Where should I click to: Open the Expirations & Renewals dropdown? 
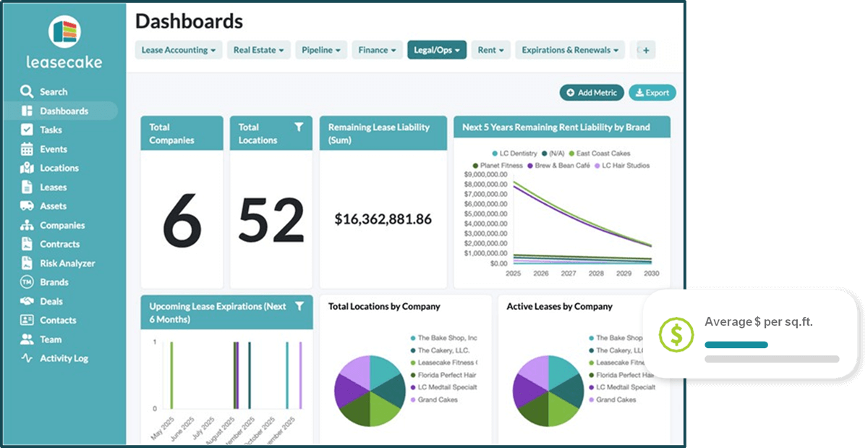point(569,51)
